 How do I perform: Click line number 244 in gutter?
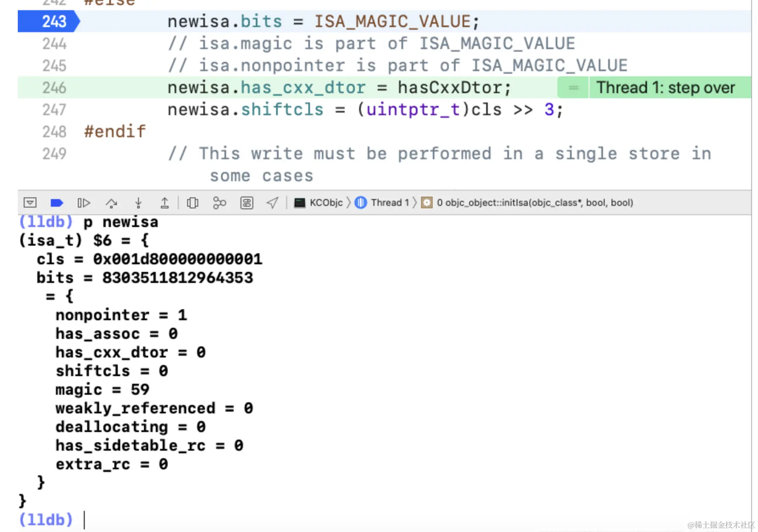point(55,44)
